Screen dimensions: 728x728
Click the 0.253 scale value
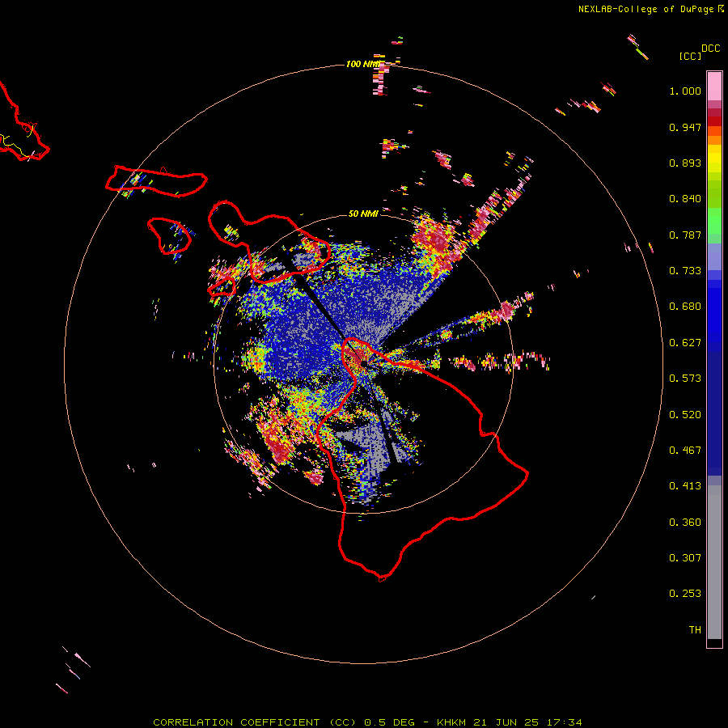click(685, 594)
